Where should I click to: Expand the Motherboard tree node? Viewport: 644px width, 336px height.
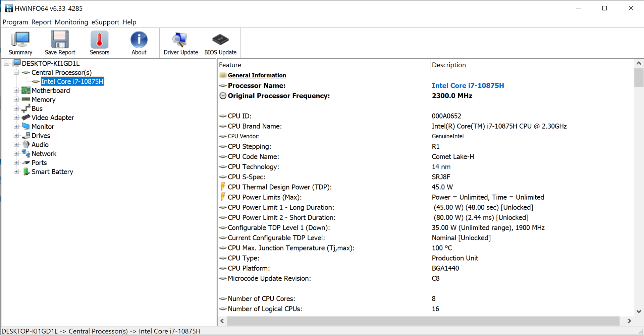(x=16, y=90)
